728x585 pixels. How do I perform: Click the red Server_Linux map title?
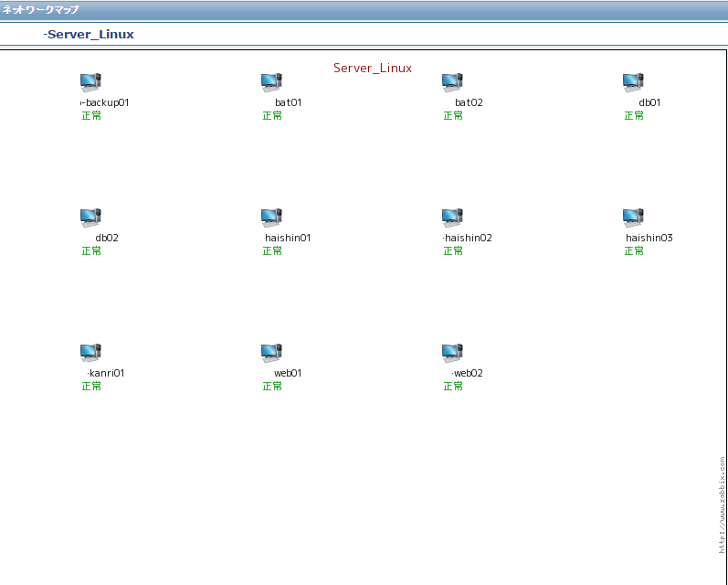coord(373,68)
